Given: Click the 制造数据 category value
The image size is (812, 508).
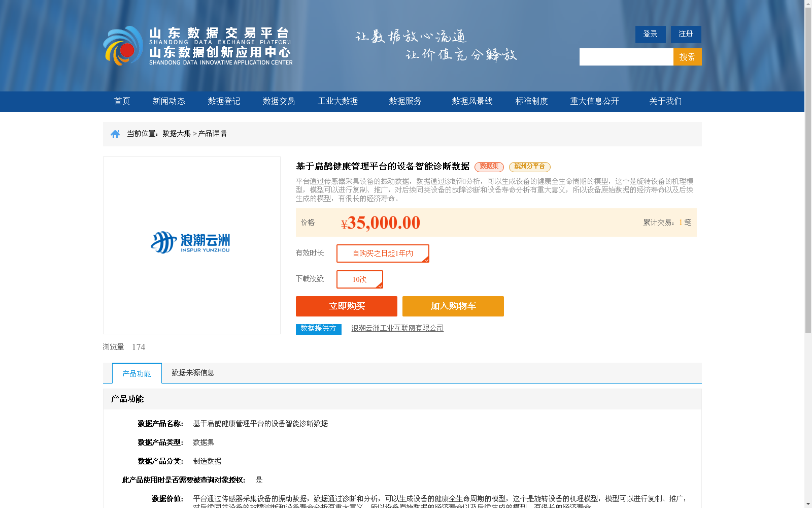Looking at the screenshot, I should click(x=207, y=461).
